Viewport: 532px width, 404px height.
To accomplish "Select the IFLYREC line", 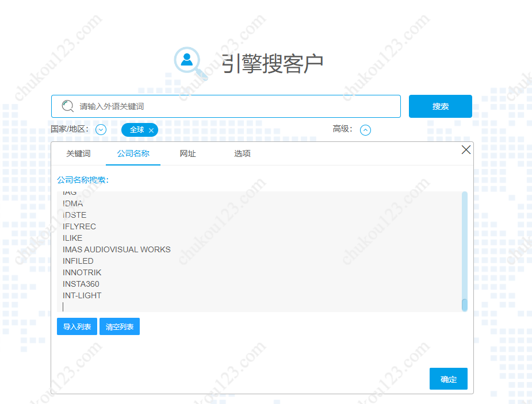I will click(79, 226).
